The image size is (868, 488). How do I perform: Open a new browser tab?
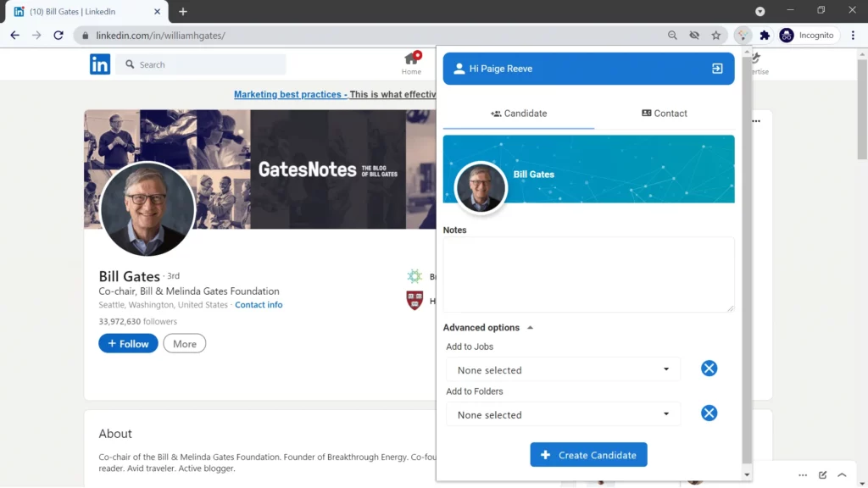[183, 12]
